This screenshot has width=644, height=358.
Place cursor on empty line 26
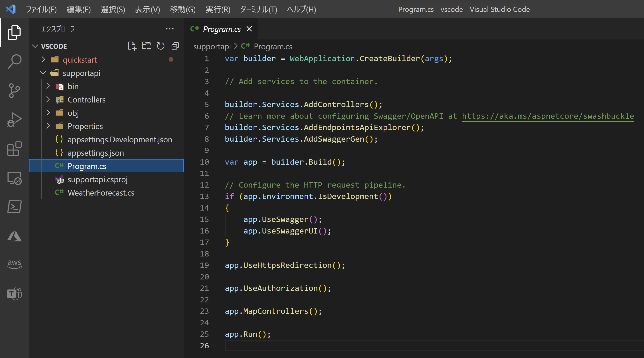point(434,345)
